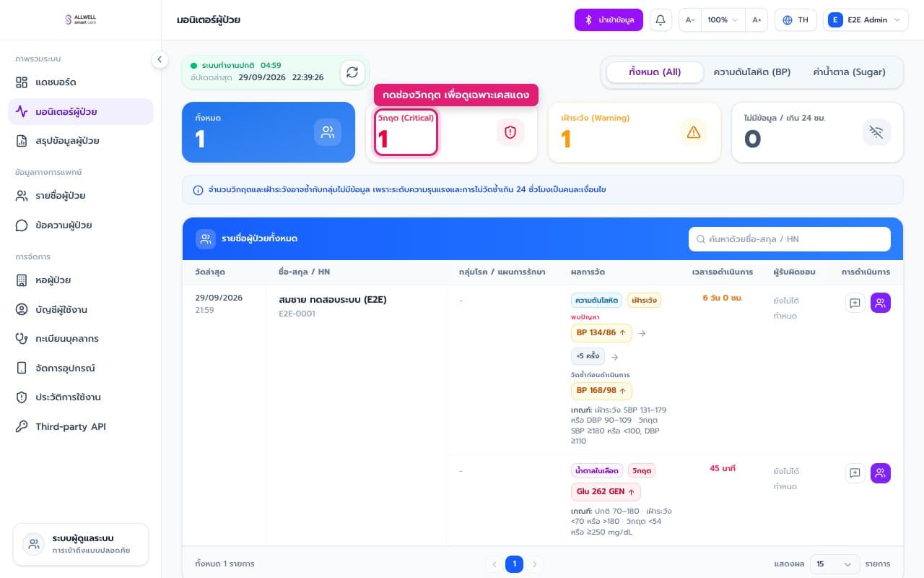Click the Warning triangle icon
Viewport: 924px width, 578px height.
coord(694,132)
